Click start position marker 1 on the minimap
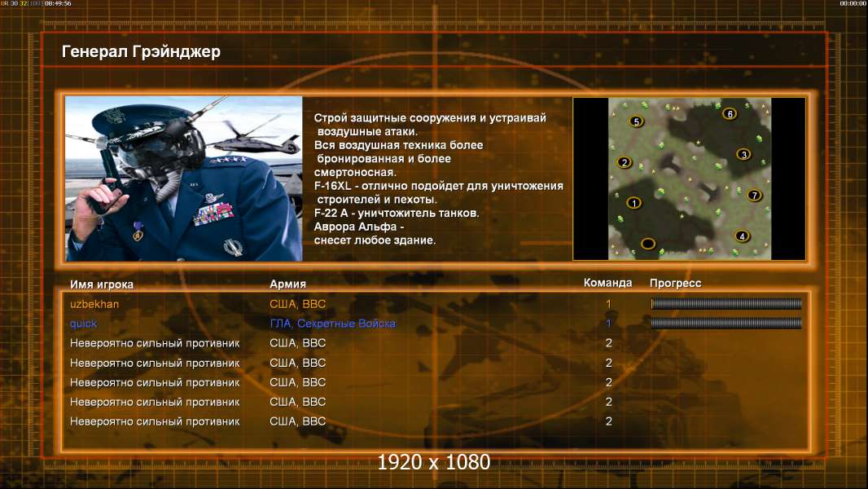Viewport: 868px width, 489px height. point(633,203)
